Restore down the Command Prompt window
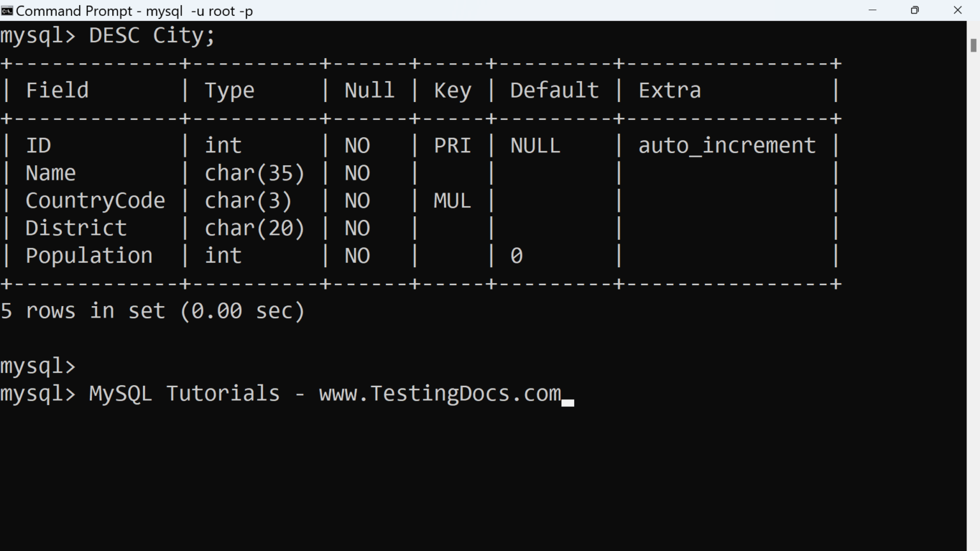The height and width of the screenshot is (551, 980). pyautogui.click(x=915, y=10)
